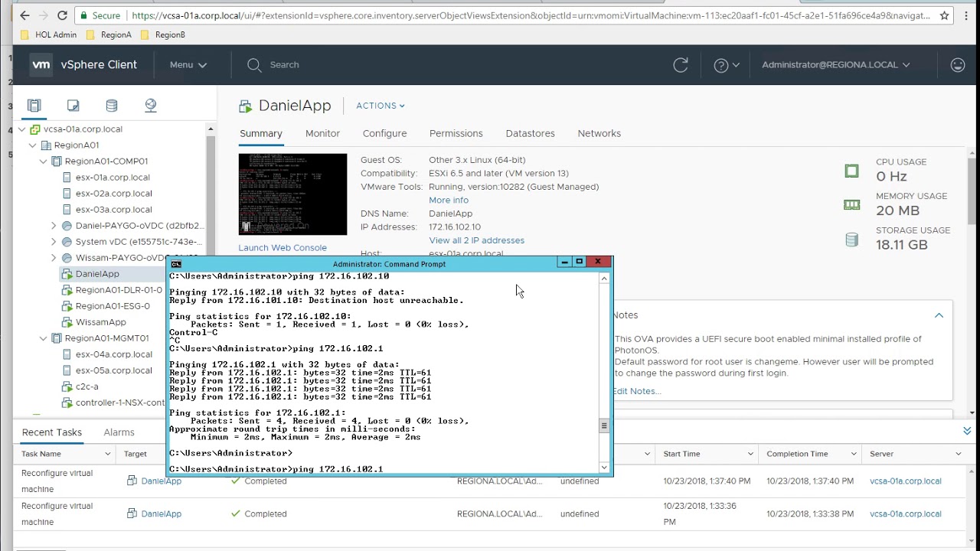Open the RegionA bookmark folder
Viewport: 980px width, 551px height.
coord(109,34)
